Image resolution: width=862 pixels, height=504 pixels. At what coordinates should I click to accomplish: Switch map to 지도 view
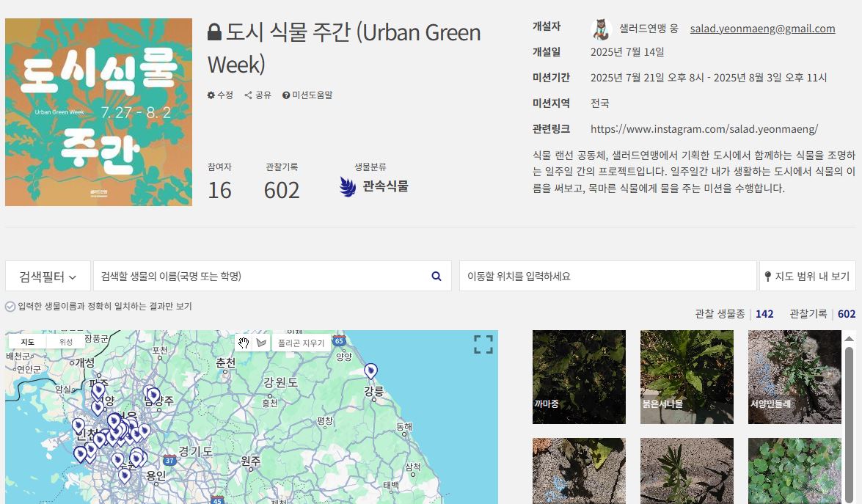tap(27, 342)
